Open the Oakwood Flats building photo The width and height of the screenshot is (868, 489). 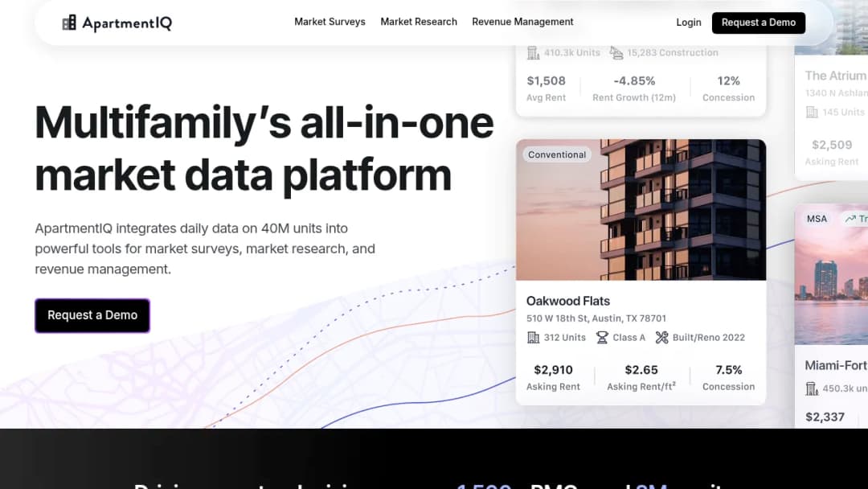click(x=641, y=210)
